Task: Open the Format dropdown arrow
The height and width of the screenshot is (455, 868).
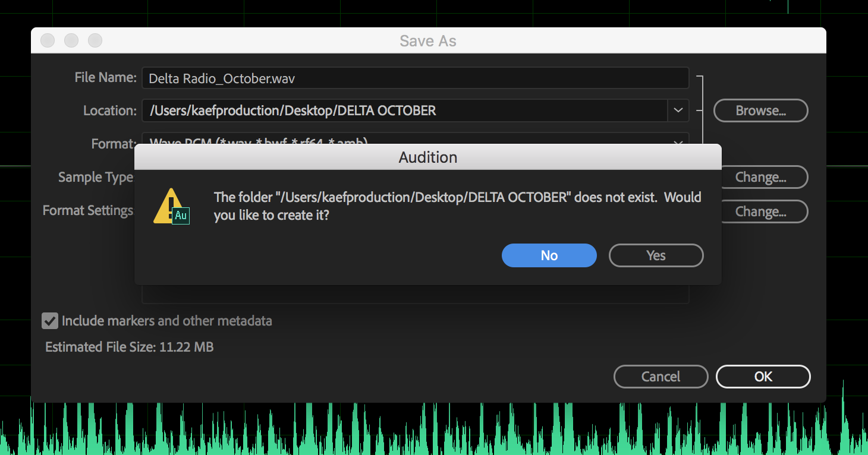Action: click(x=678, y=143)
